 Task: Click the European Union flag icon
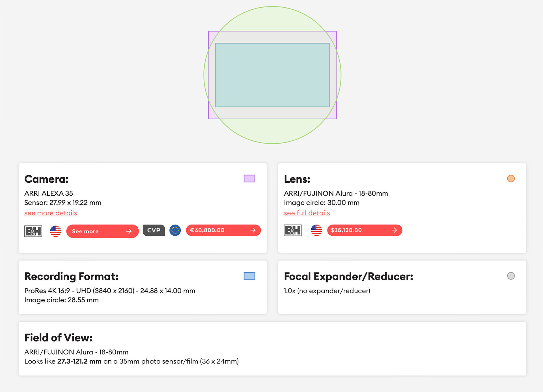[x=175, y=230]
